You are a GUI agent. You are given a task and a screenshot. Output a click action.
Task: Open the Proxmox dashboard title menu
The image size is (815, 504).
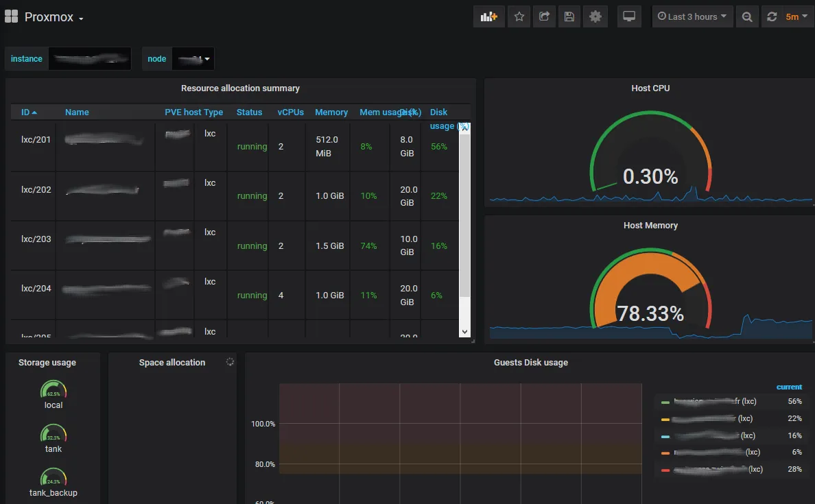[51, 16]
